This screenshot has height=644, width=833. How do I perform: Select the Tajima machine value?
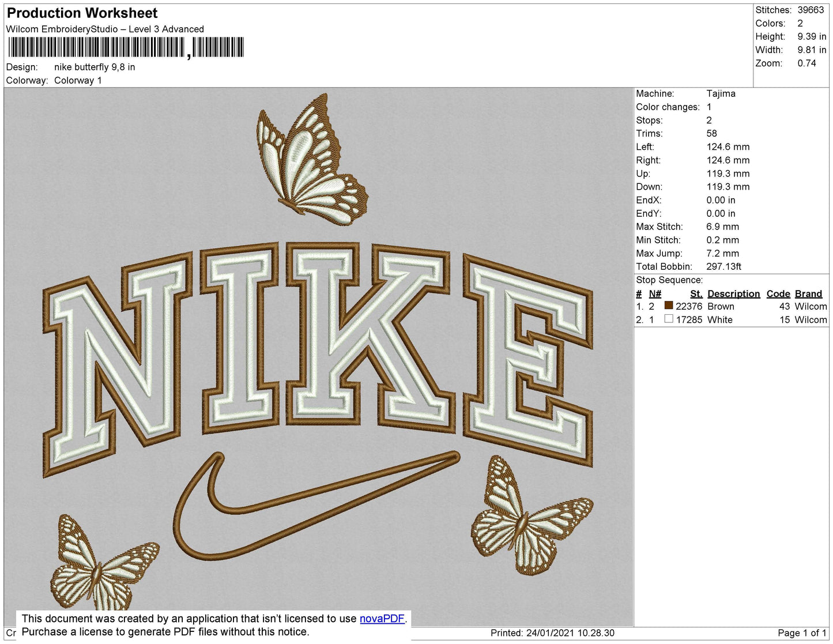click(x=721, y=93)
